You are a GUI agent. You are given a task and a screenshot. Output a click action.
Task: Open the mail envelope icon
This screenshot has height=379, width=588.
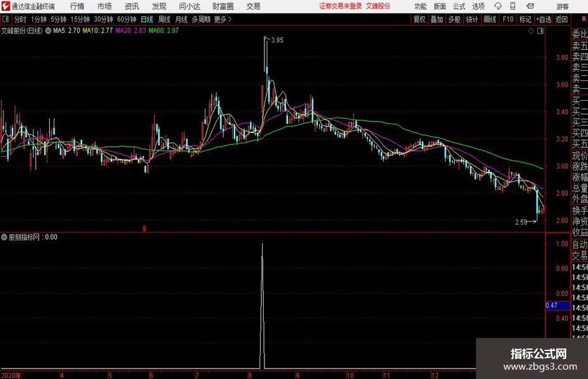click(530, 6)
